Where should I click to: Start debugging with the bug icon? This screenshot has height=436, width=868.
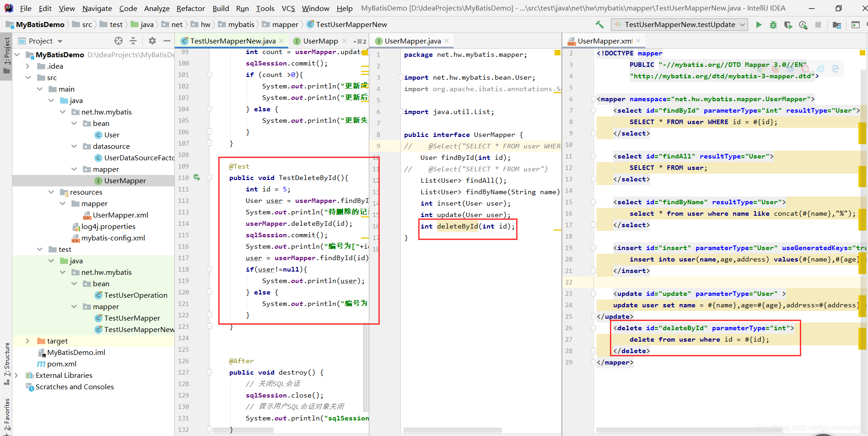[773, 25]
